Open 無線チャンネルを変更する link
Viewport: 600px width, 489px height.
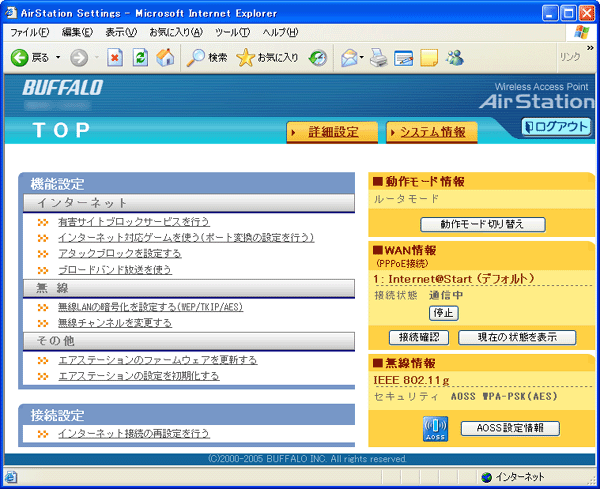(115, 323)
